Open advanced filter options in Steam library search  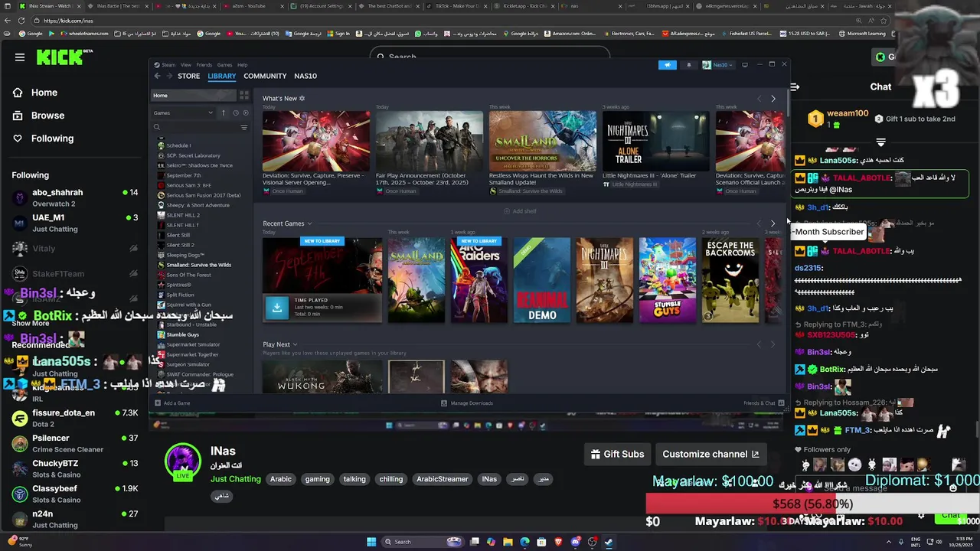[x=244, y=127]
